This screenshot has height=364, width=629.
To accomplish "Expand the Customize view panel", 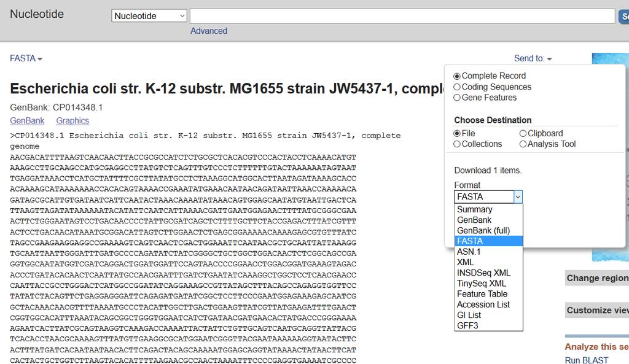I will coord(597,310).
